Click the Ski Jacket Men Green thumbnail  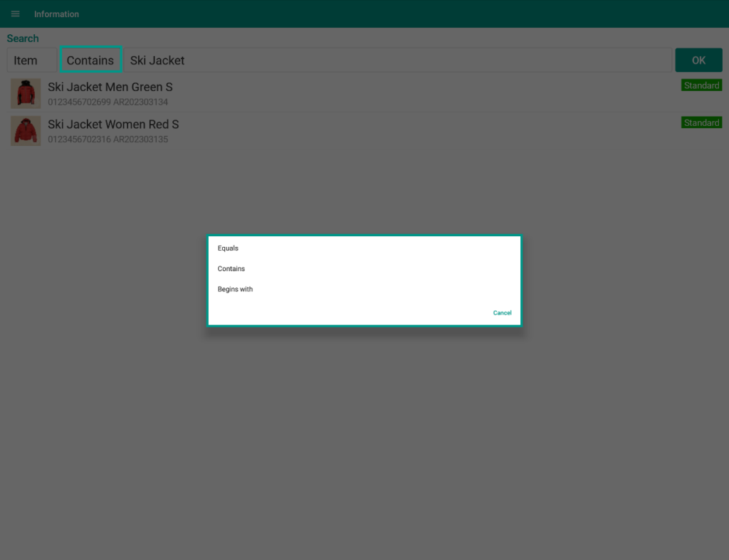(26, 93)
